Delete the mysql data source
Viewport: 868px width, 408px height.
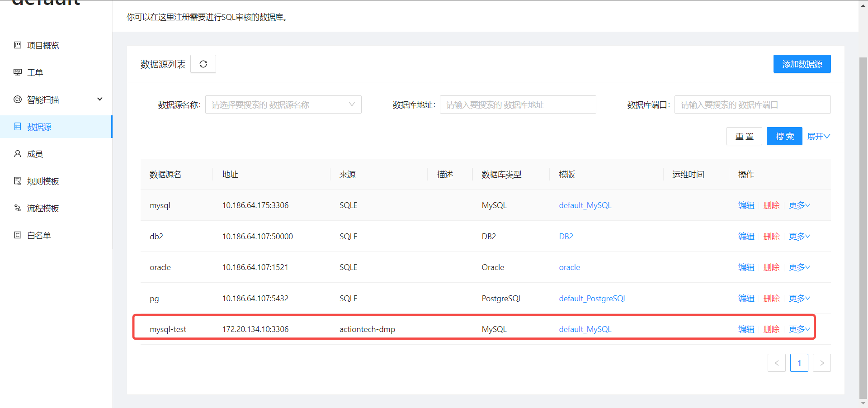[771, 205]
